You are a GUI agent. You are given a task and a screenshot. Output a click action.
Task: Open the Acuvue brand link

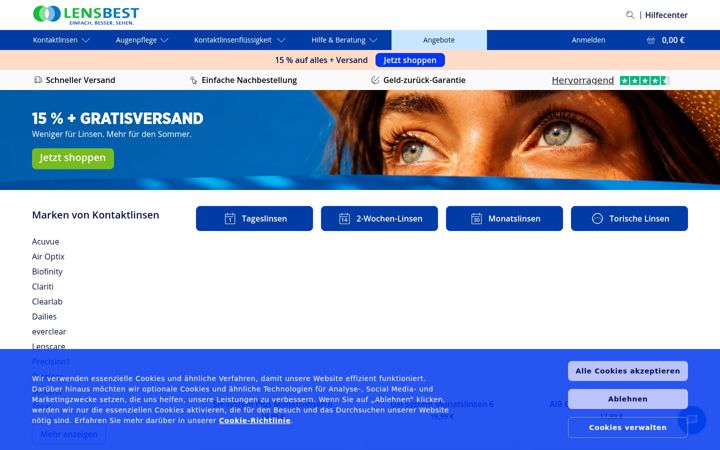coord(45,242)
